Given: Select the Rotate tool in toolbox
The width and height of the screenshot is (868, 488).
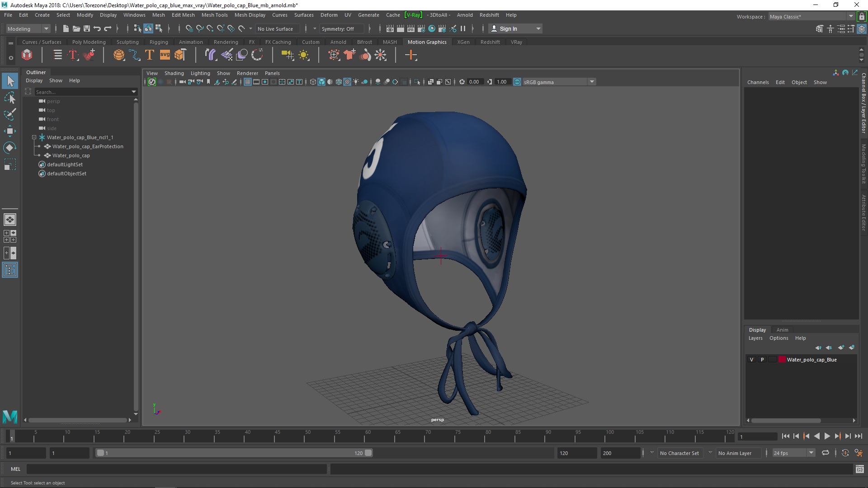Looking at the screenshot, I should click(x=9, y=148).
